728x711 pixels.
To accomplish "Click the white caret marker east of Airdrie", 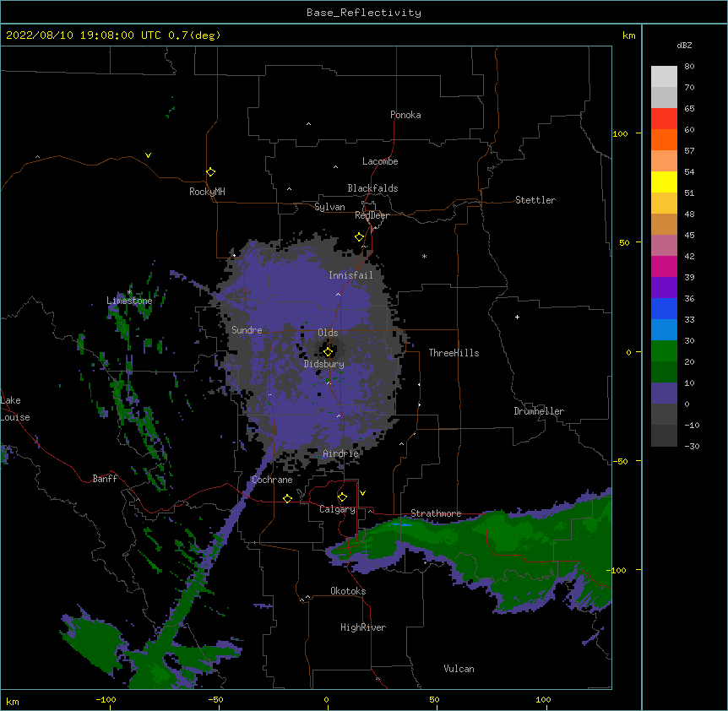I will 402,444.
